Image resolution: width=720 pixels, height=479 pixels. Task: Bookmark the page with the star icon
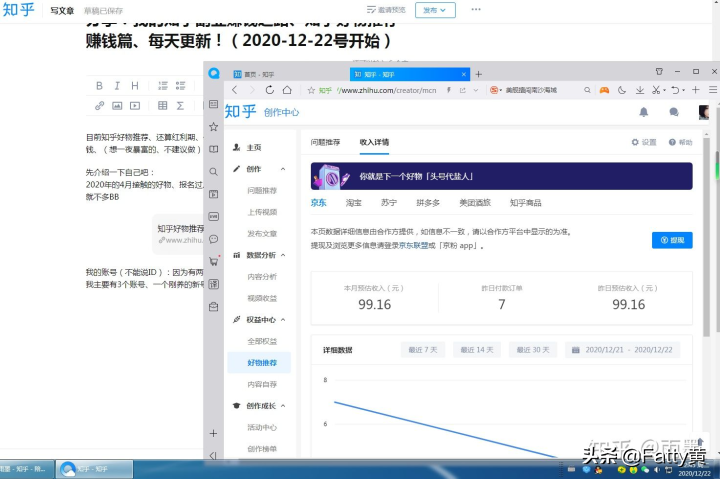(x=311, y=90)
